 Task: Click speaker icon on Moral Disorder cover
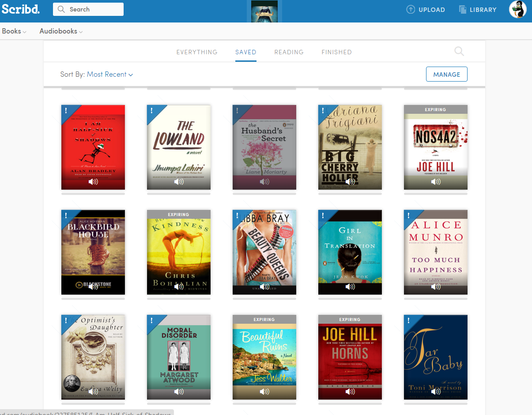click(x=179, y=392)
